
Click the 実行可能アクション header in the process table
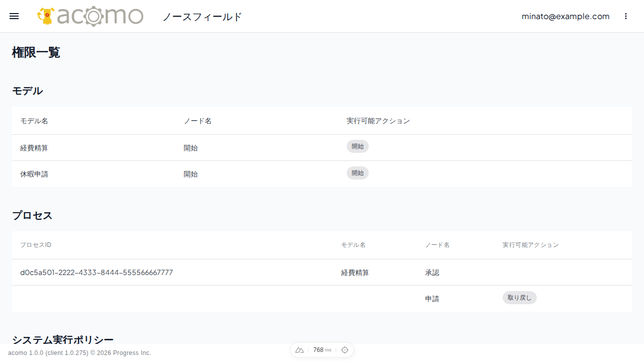pyautogui.click(x=531, y=245)
